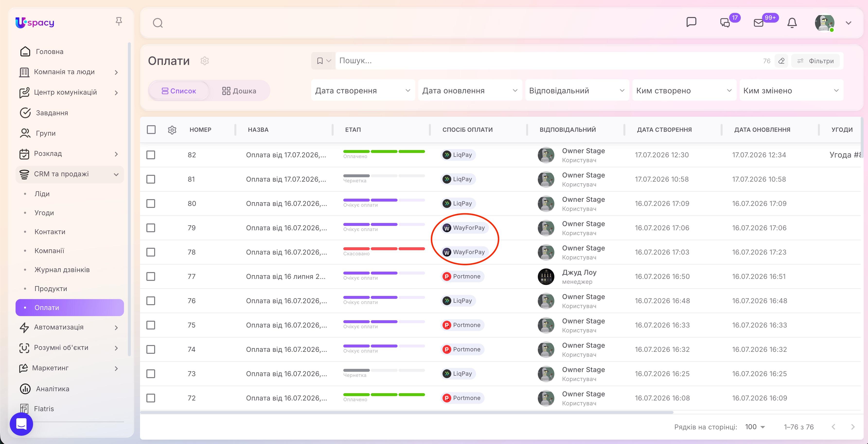Open the notifications bell icon
The height and width of the screenshot is (444, 868).
[x=792, y=23]
